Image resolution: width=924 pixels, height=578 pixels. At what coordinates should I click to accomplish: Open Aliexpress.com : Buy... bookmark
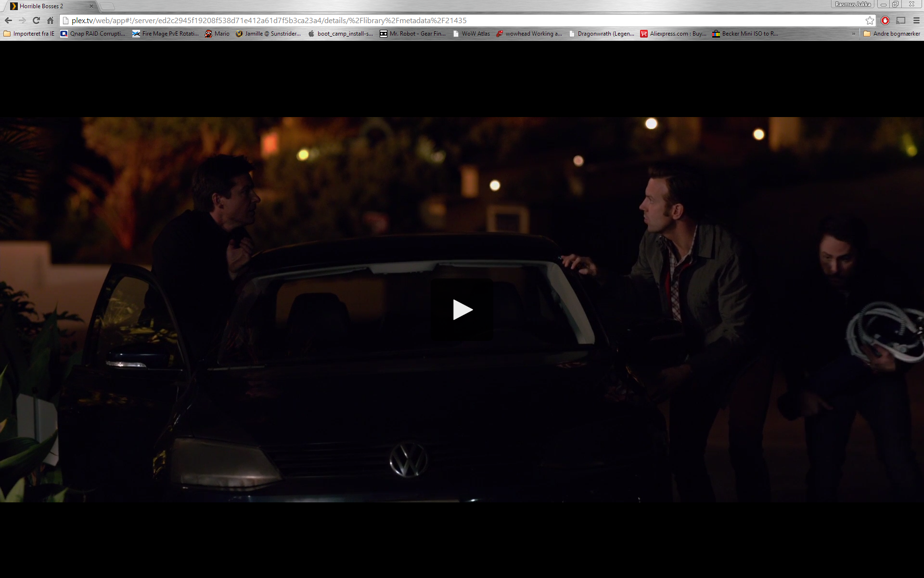[x=673, y=34]
